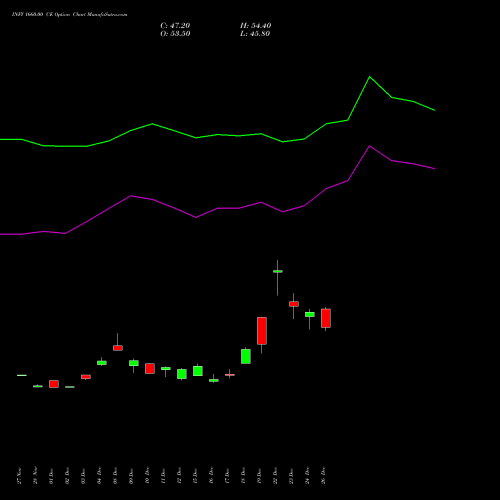This screenshot has width=500, height=500.
Task: Click the '27 Nov' date label
Action: pos(19,476)
